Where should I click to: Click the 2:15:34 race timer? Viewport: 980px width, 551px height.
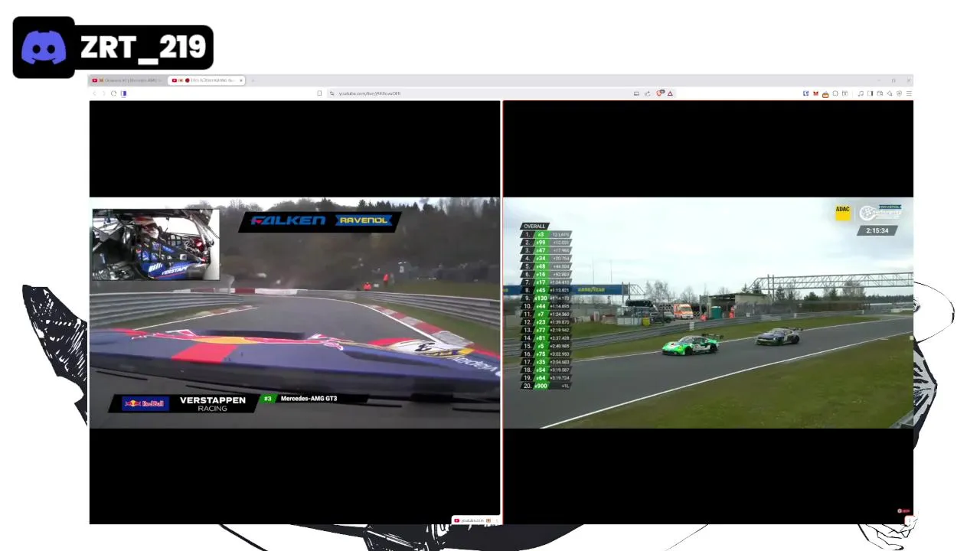tap(877, 230)
